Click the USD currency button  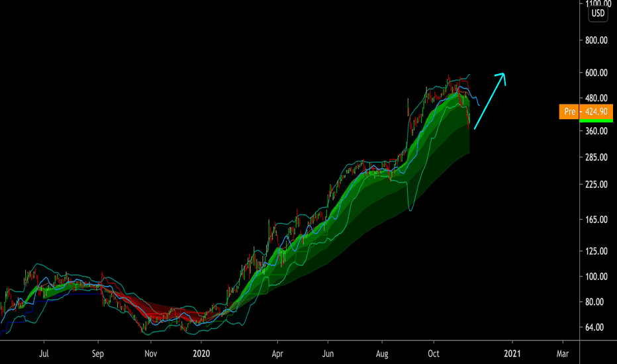point(598,13)
